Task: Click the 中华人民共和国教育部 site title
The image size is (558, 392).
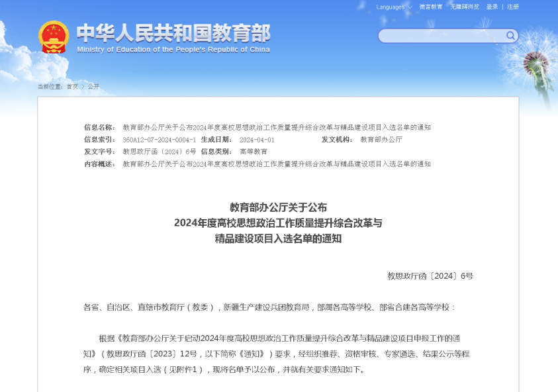Action: click(x=173, y=33)
